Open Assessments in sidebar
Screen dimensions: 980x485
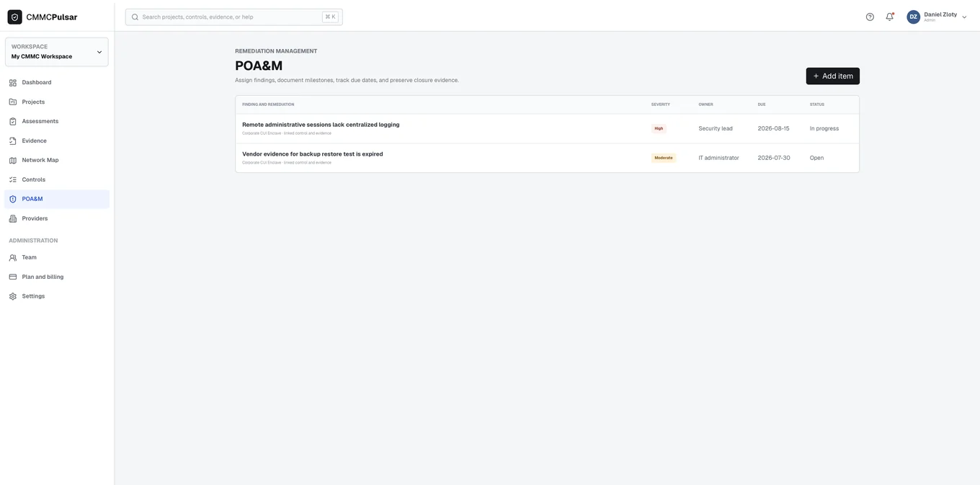[57, 122]
